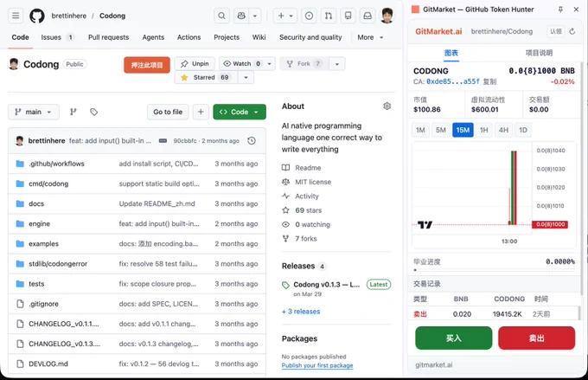The width and height of the screenshot is (588, 380).
Task: Open Codong v0.1.3 latest release
Action: [326, 285]
